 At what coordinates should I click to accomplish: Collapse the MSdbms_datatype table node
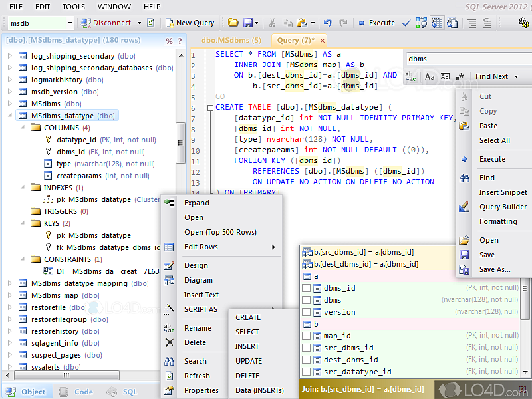(10, 116)
